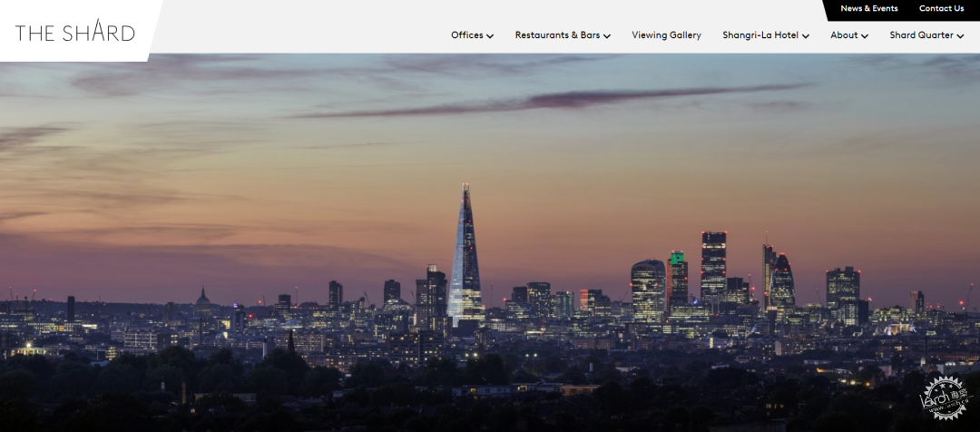Go to Viewing Gallery page
980x432 pixels.
(x=666, y=35)
